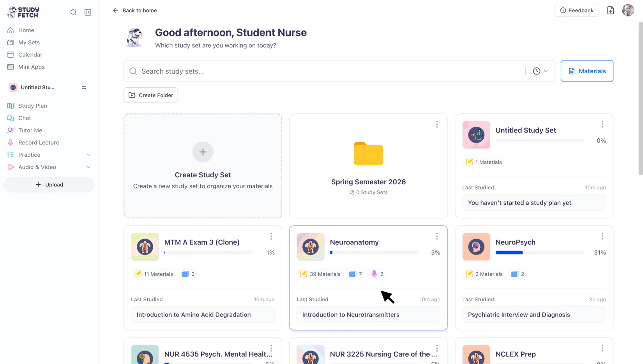Expand the Practice section chevron

coord(89,155)
